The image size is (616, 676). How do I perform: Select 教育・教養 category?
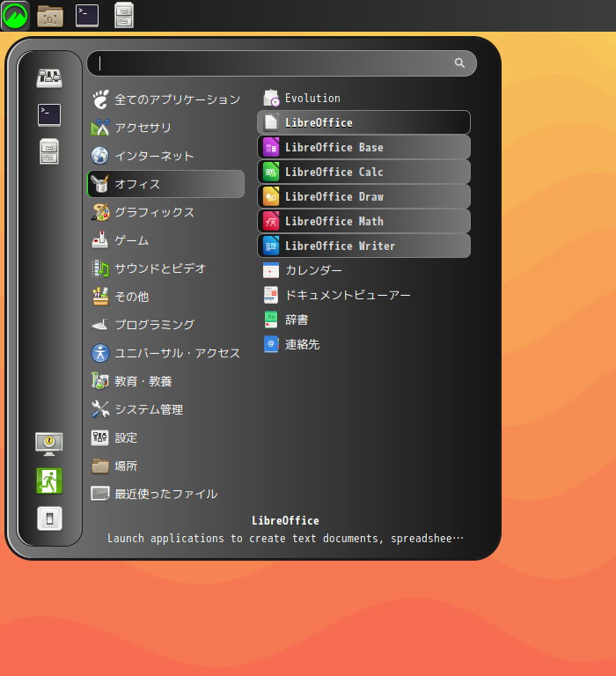pos(166,381)
